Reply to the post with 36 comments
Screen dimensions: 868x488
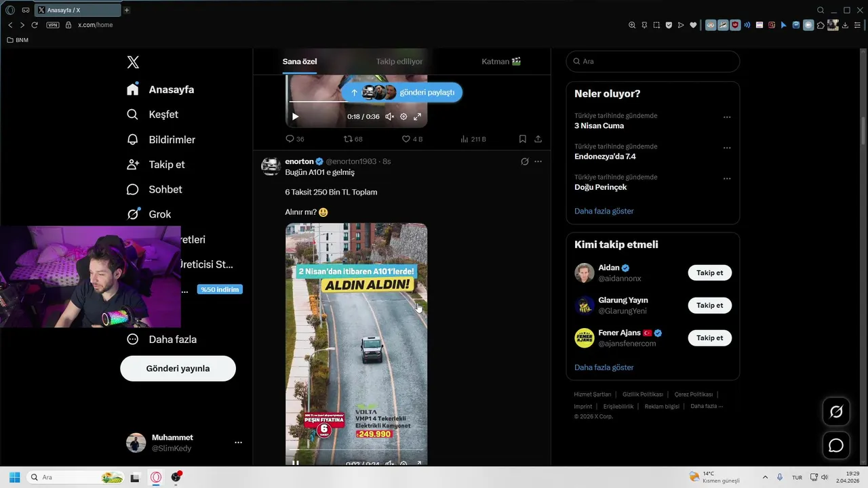pyautogui.click(x=294, y=139)
